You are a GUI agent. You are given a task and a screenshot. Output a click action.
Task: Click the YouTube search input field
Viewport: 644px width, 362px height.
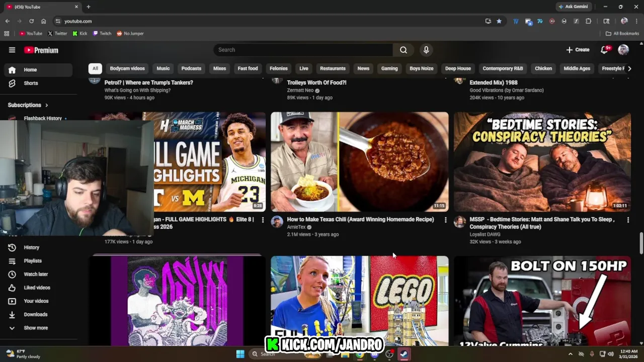[303, 50]
